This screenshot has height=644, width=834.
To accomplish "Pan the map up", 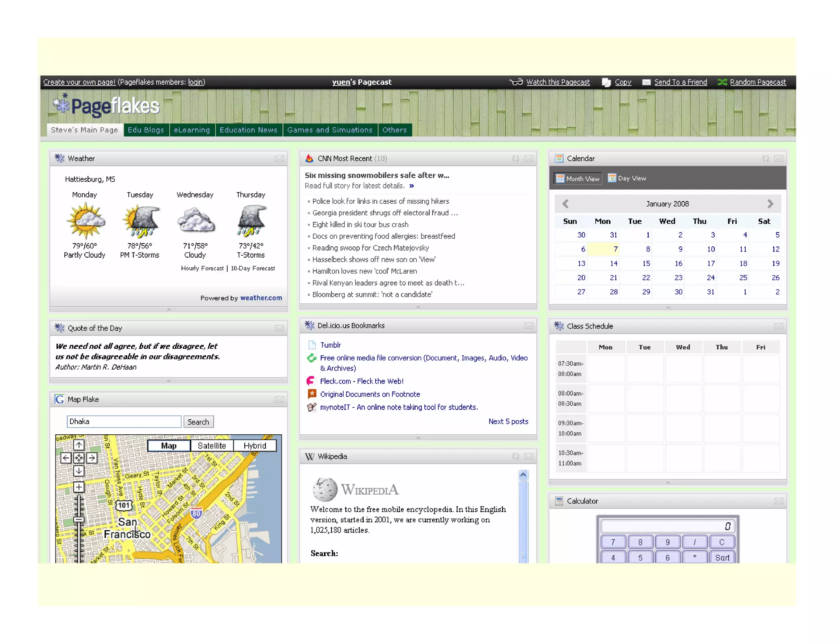I will 79,445.
